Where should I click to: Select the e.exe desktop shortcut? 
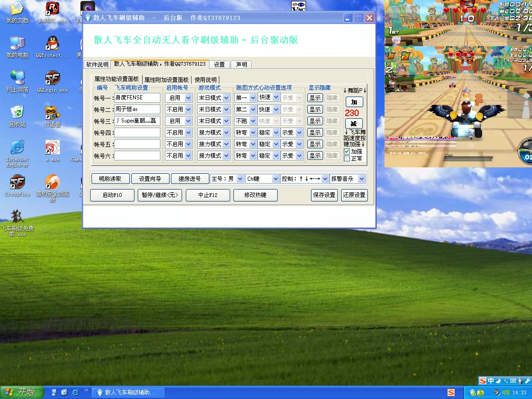[52, 151]
